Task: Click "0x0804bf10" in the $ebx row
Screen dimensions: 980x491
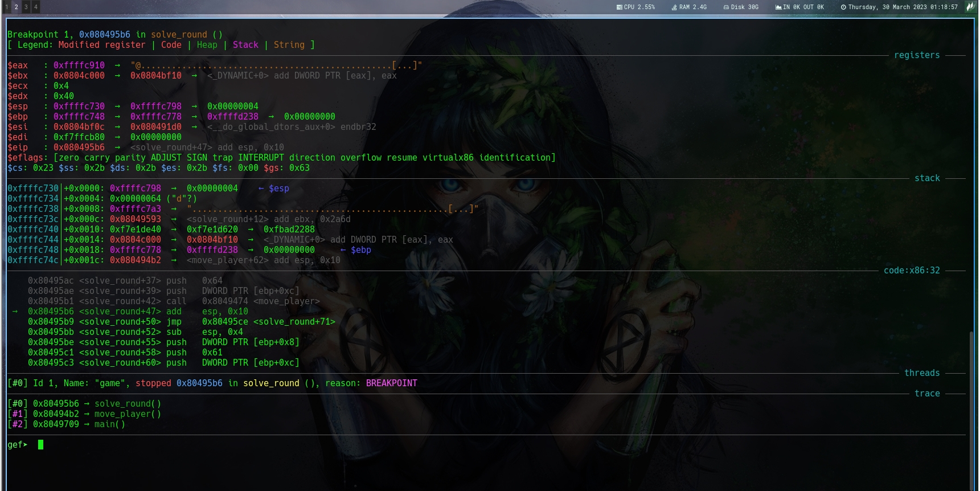Action: pyautogui.click(x=156, y=75)
